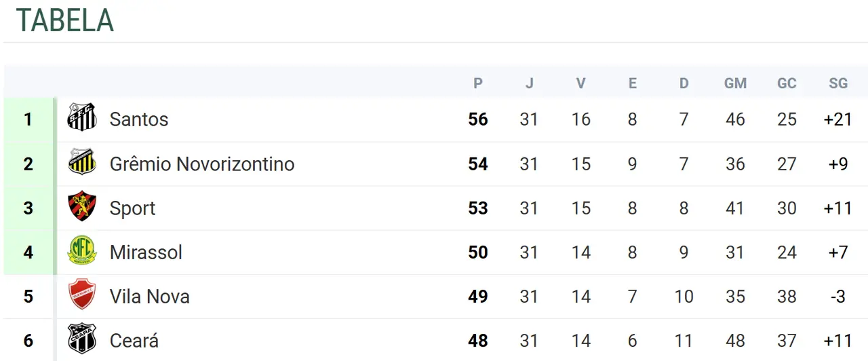
Task: Sort by GC goals conceded header
Action: pos(787,83)
